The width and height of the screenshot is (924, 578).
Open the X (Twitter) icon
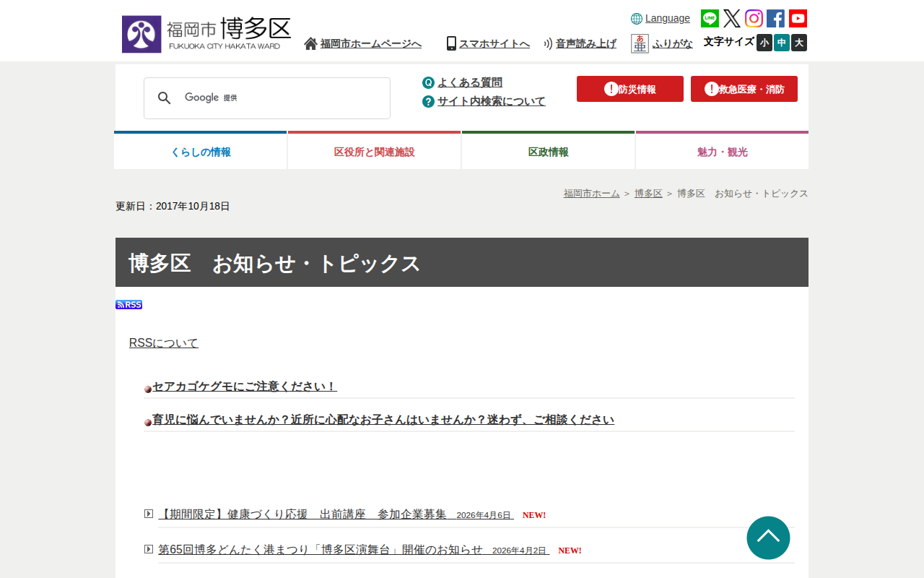pos(732,18)
